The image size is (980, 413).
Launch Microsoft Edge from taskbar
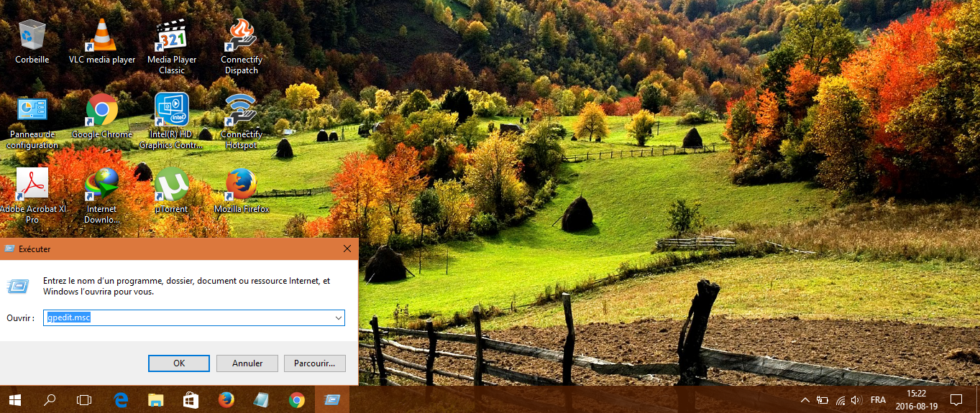click(x=120, y=400)
